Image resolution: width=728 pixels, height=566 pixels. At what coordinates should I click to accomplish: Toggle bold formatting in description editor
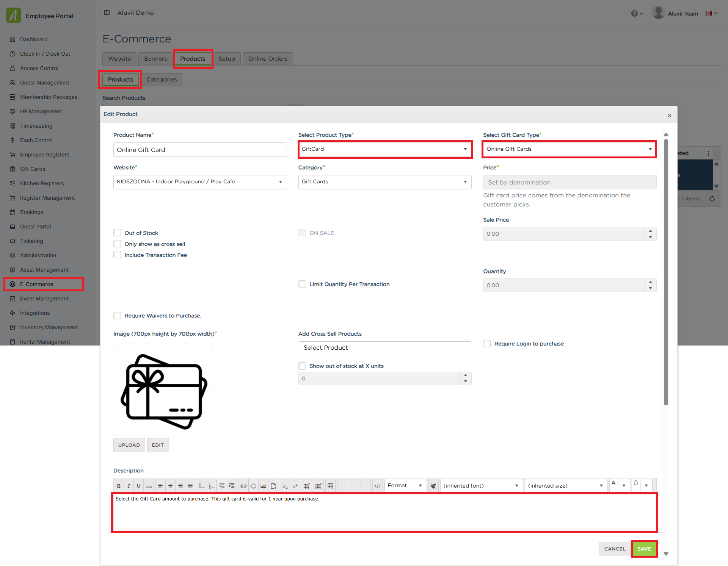coord(119,486)
